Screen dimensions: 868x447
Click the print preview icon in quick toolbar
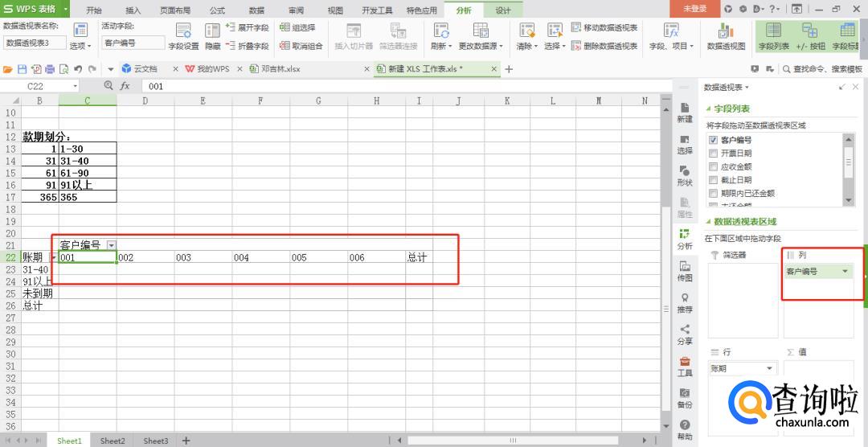click(x=63, y=68)
